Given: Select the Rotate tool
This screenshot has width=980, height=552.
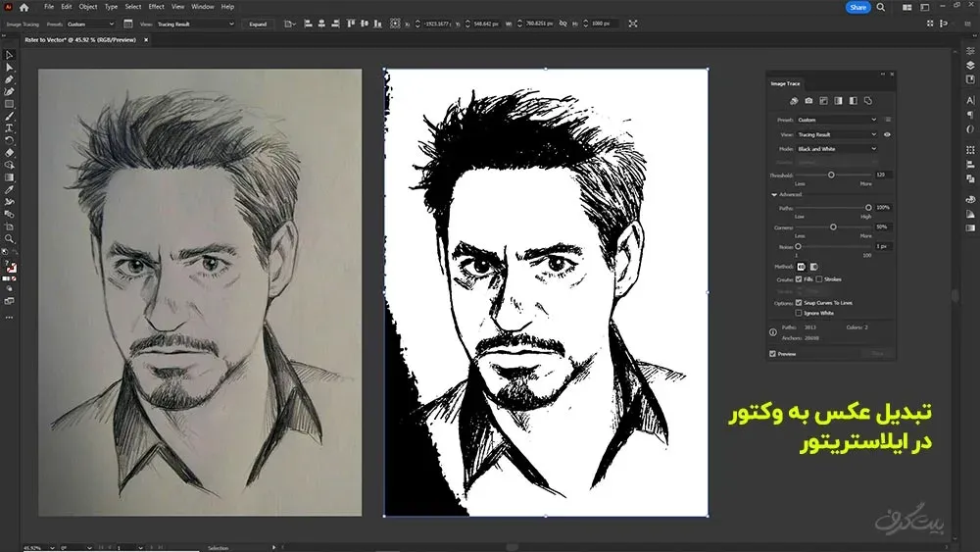Looking at the screenshot, I should click(x=10, y=140).
